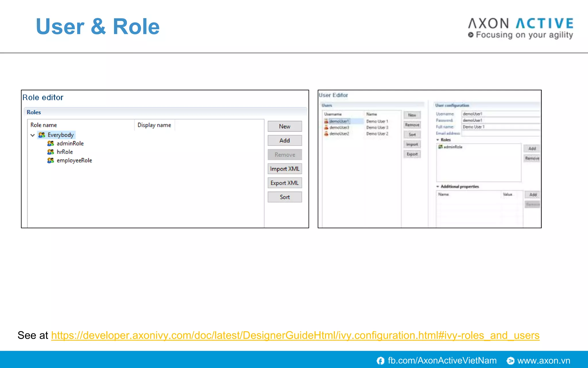The width and height of the screenshot is (588, 368).
Task: Click the Role name column header
Action: pyautogui.click(x=81, y=125)
